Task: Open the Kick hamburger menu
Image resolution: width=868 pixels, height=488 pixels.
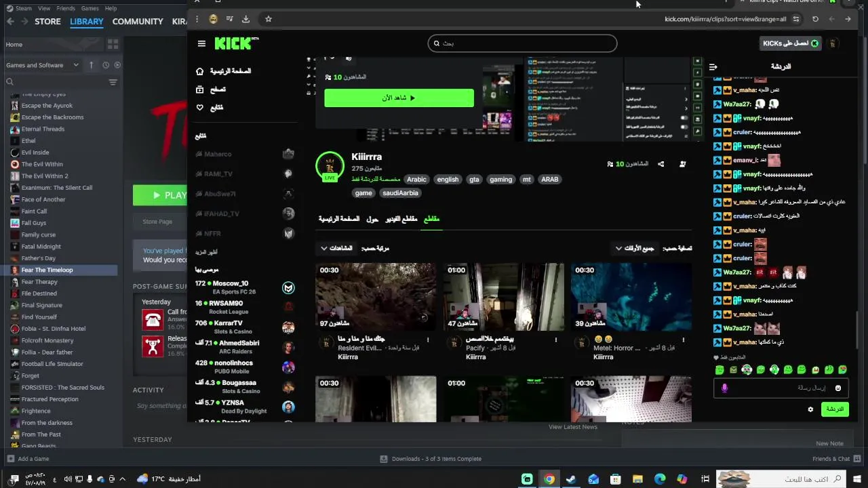Action: click(201, 43)
